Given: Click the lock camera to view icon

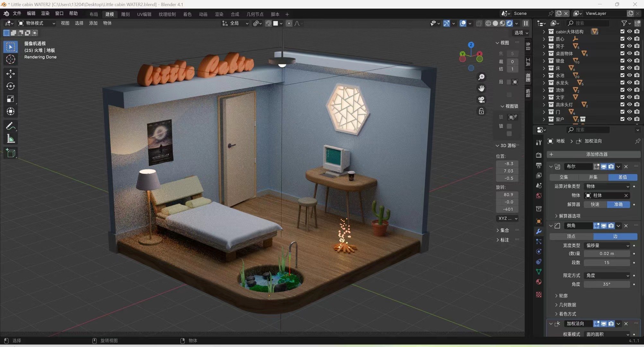Looking at the screenshot, I should coord(481,111).
